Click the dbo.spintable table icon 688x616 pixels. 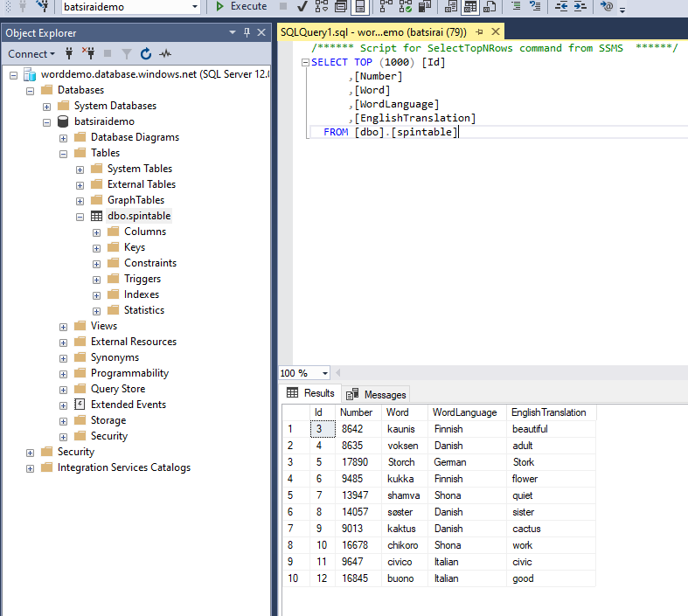point(97,216)
